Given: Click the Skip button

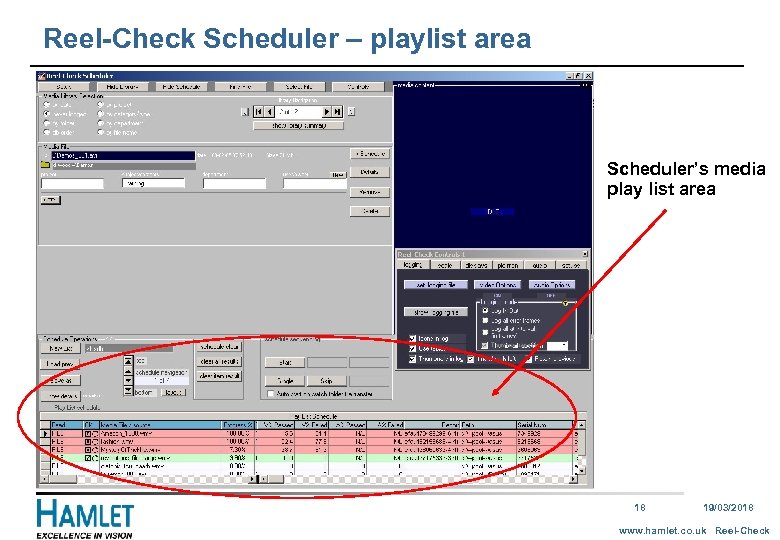Looking at the screenshot, I should (x=326, y=381).
